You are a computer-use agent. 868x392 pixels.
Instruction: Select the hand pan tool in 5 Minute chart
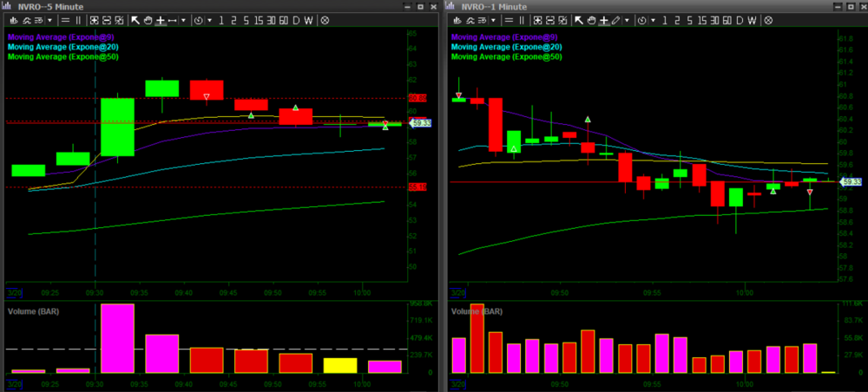(148, 19)
